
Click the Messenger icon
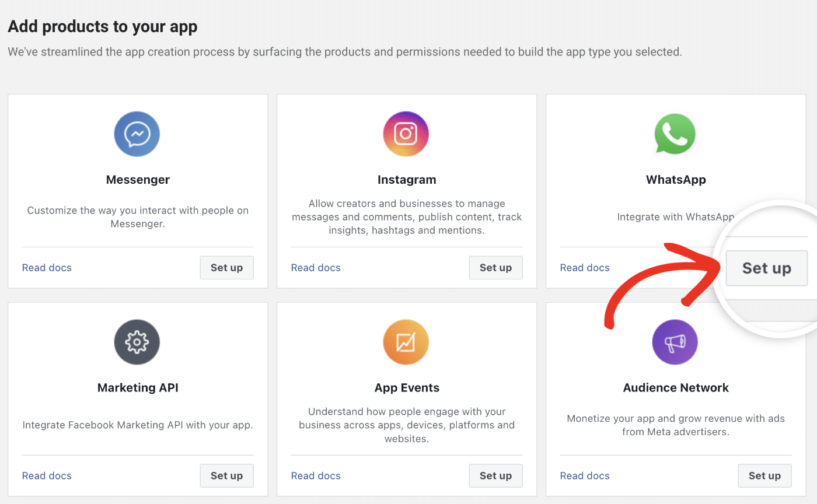tap(137, 134)
